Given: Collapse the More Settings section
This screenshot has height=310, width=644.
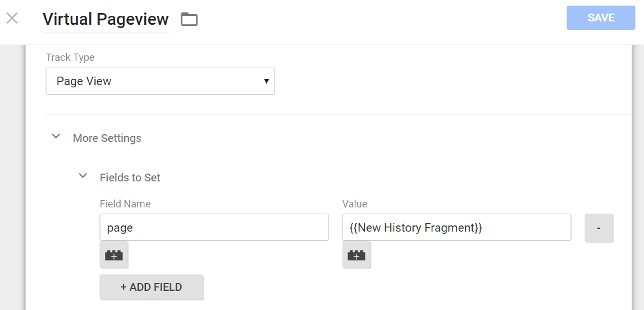Looking at the screenshot, I should (56, 137).
